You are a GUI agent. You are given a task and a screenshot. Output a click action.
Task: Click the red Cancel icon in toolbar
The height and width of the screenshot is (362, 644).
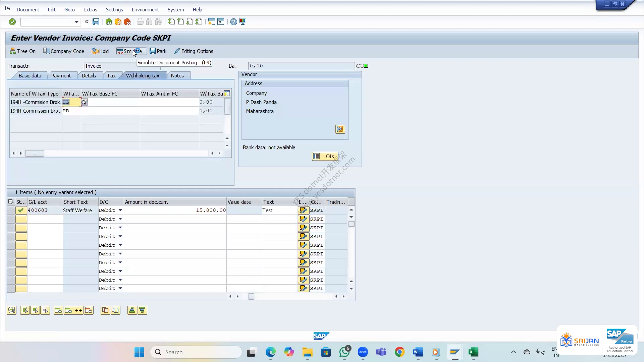coord(127,22)
